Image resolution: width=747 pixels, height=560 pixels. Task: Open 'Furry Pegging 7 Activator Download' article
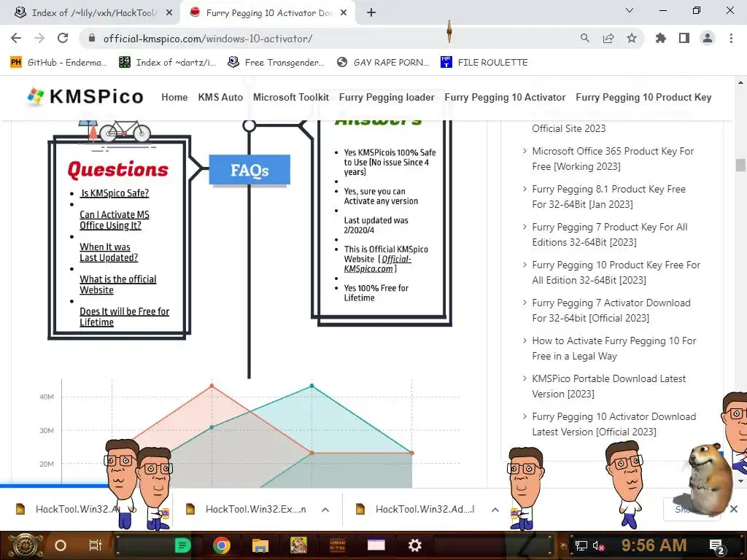coord(611,311)
